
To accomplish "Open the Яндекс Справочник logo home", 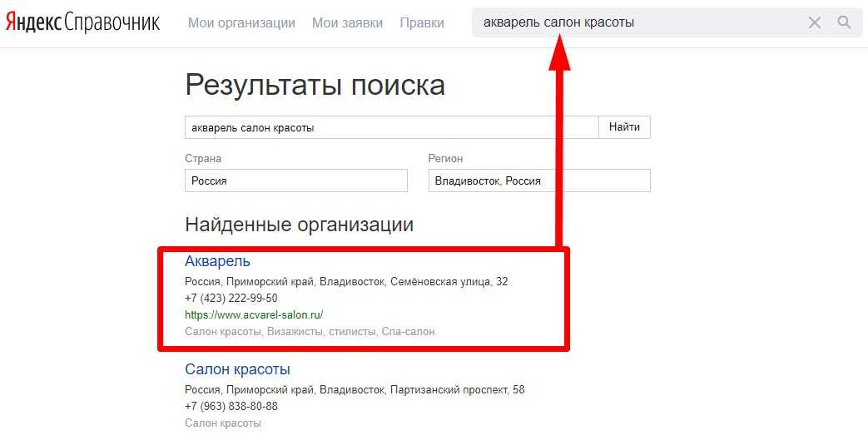I will click(x=82, y=23).
